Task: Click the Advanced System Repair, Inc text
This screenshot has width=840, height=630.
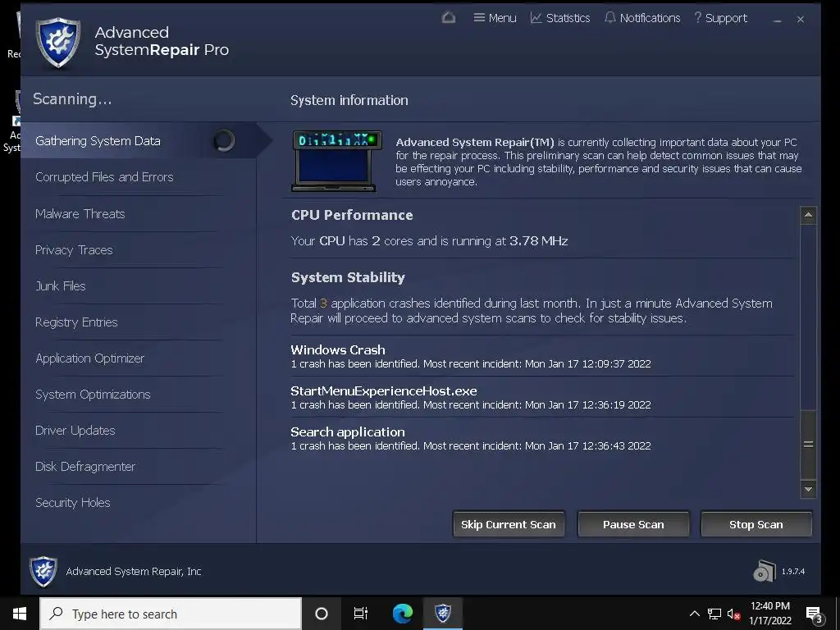Action: tap(134, 572)
